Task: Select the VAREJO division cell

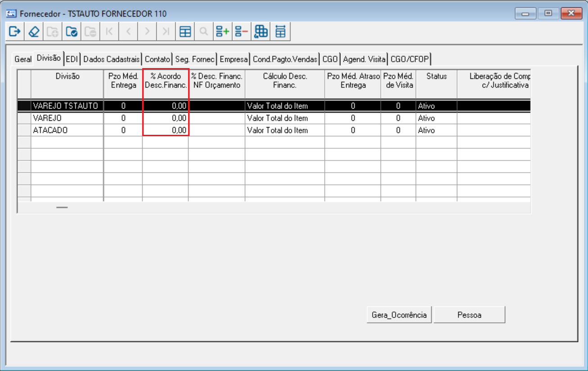Action: click(67, 118)
